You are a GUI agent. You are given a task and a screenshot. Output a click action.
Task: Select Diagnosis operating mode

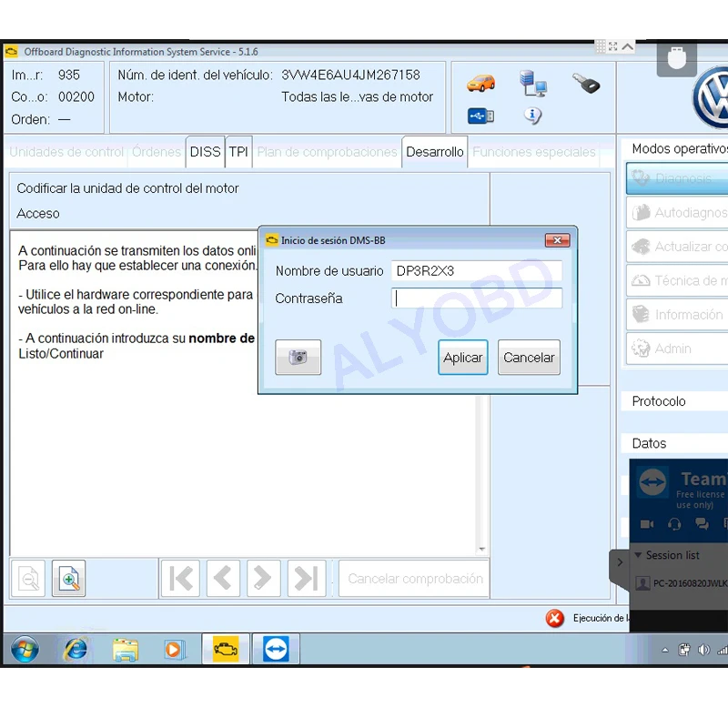[677, 178]
